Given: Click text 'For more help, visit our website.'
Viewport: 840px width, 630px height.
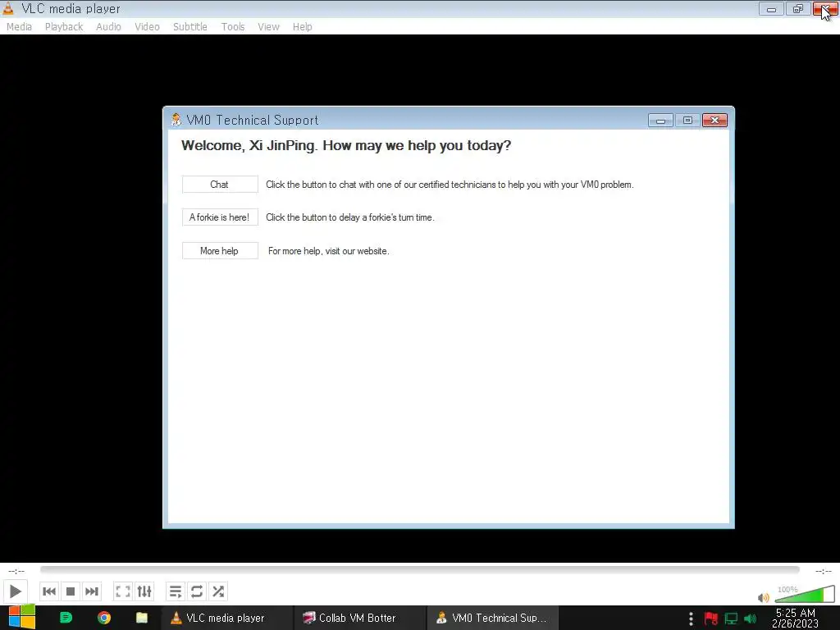Looking at the screenshot, I should point(328,251).
